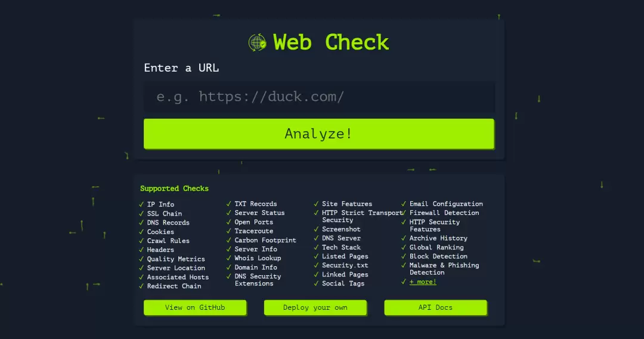Click the 'Web Check' title text
The image size is (644, 339).
tap(331, 42)
